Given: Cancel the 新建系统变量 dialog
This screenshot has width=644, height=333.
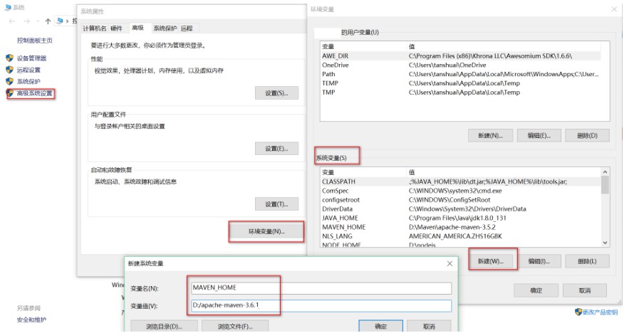Looking at the screenshot, I should (x=429, y=327).
